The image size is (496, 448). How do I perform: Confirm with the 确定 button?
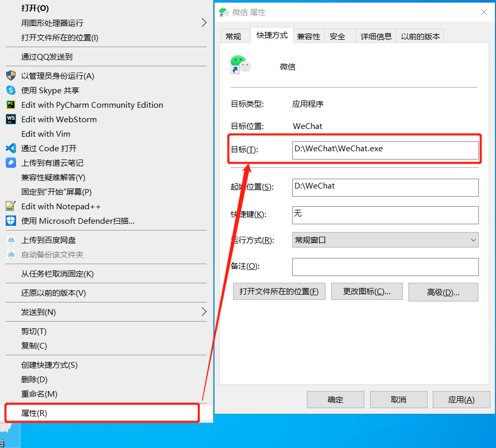[x=335, y=400]
